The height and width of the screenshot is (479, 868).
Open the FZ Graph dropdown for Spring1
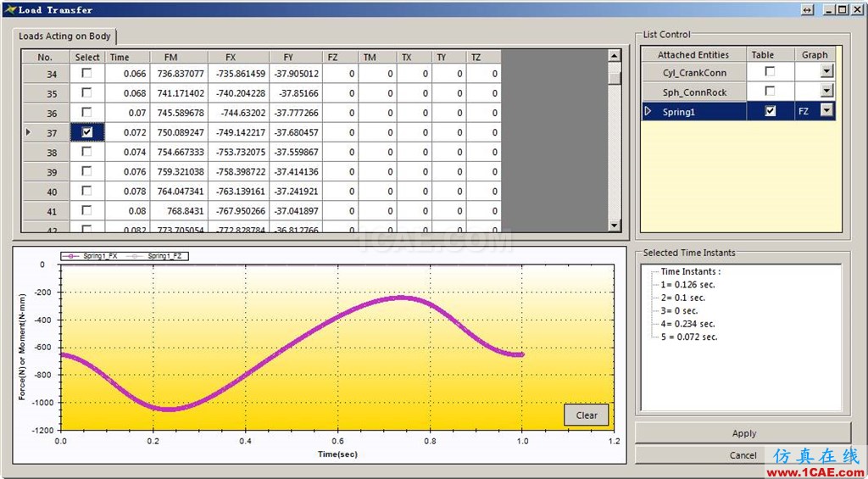pos(826,111)
